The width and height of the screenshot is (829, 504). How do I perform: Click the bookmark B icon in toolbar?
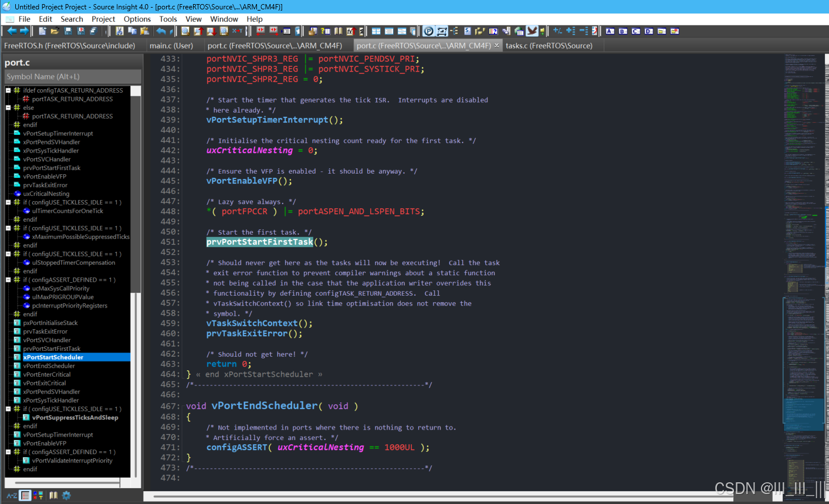point(623,31)
